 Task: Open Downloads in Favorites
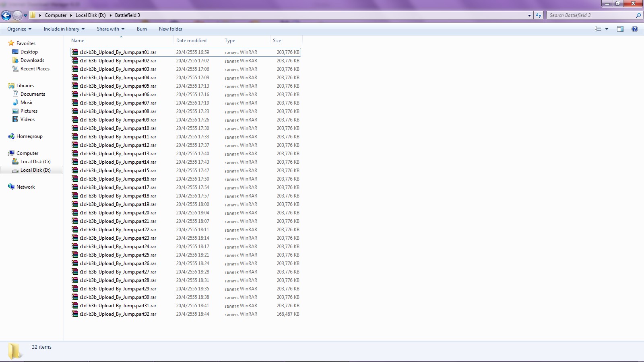click(x=32, y=60)
